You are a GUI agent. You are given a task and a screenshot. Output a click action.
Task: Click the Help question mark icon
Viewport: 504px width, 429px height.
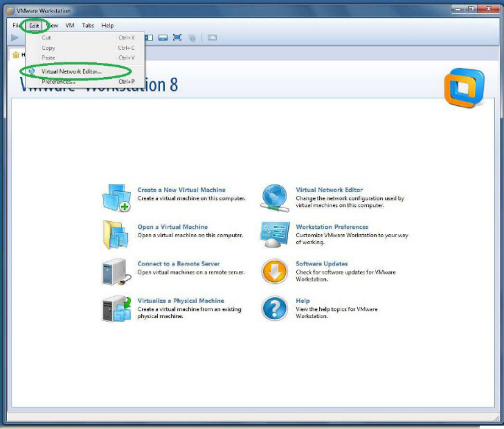(274, 309)
